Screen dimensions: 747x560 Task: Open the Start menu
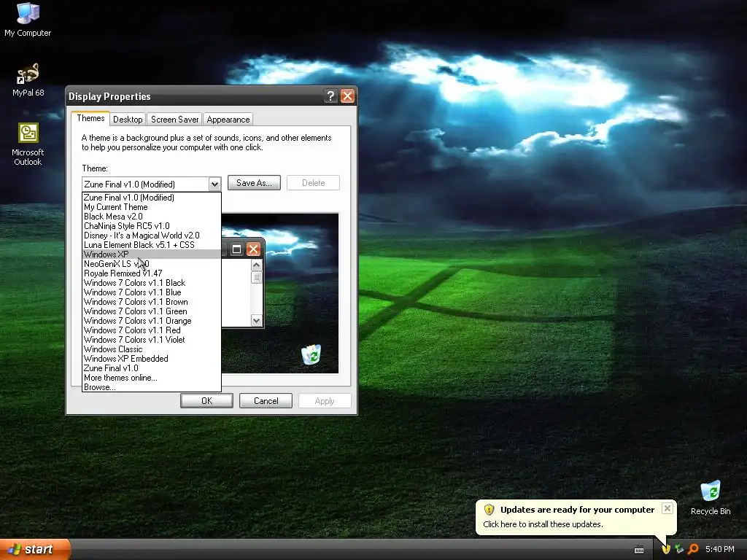point(35,549)
